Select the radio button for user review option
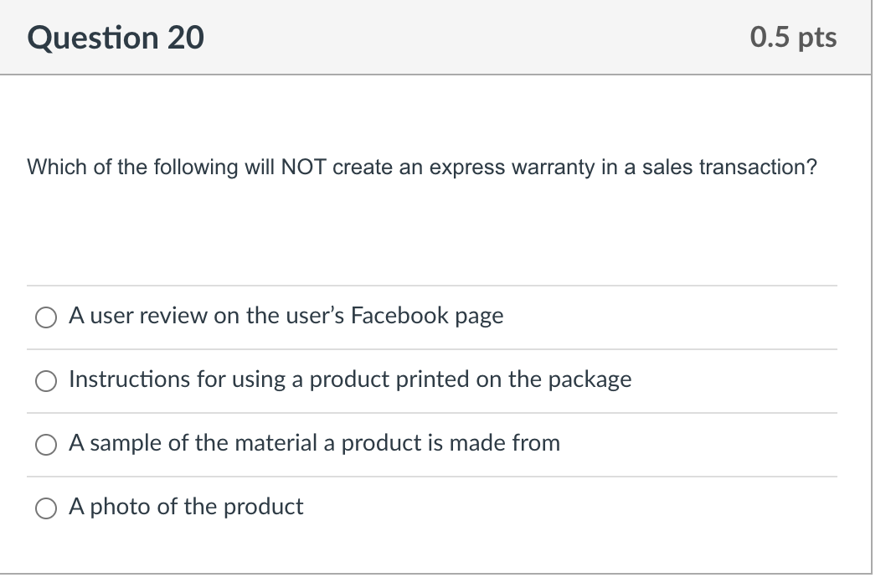 pos(44,317)
